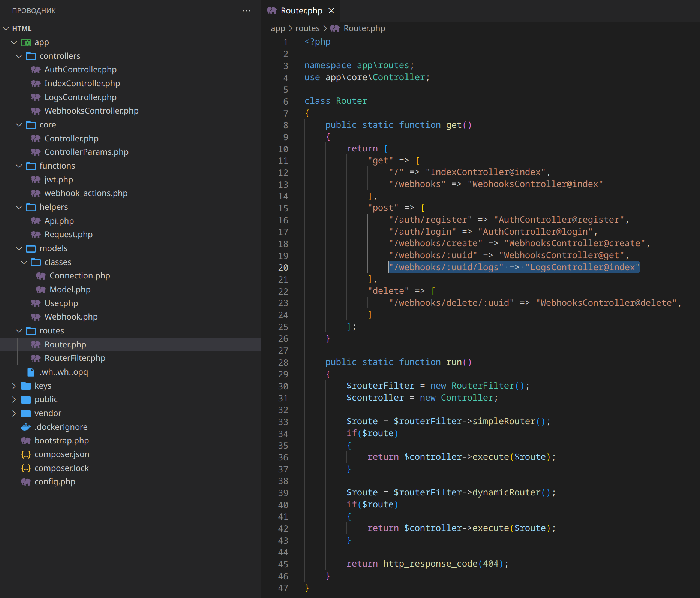The height and width of the screenshot is (598, 700).
Task: Click the PHP icon next to ControllerParams.php
Action: (x=36, y=152)
